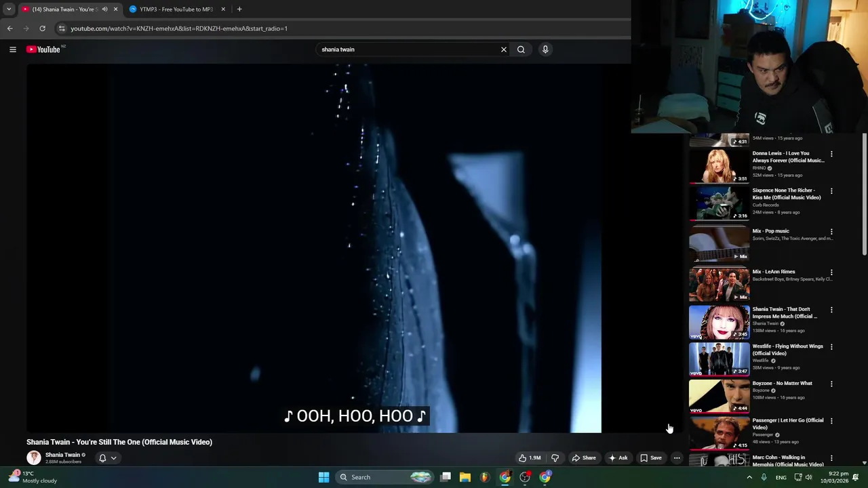Click the system tray microphone icon
The width and height of the screenshot is (868, 488).
pos(764,477)
